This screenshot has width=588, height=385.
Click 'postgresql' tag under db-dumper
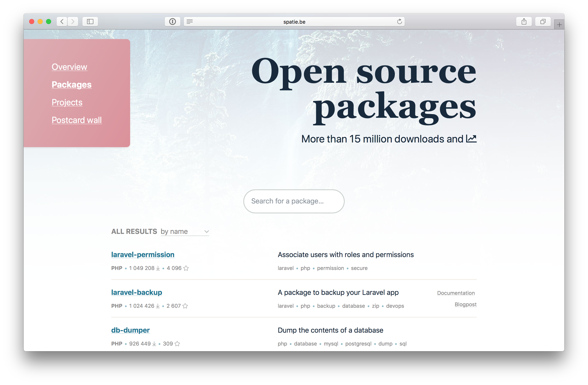pyautogui.click(x=358, y=344)
